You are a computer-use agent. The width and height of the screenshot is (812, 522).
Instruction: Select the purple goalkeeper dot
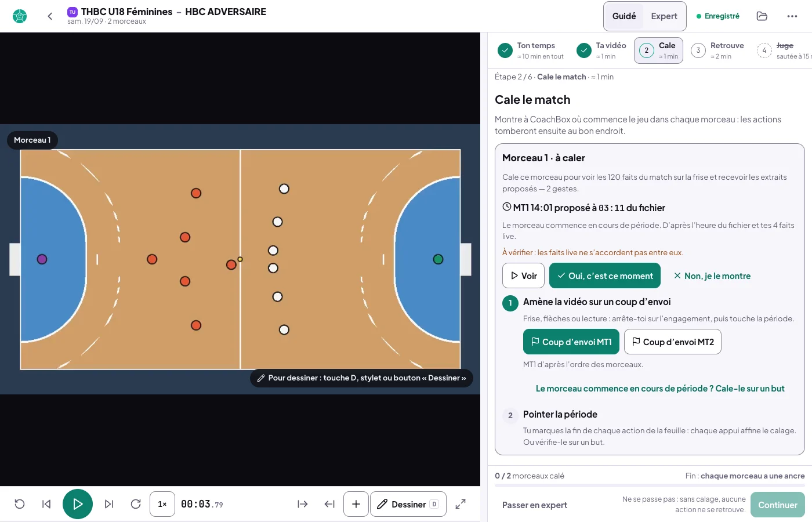42,259
